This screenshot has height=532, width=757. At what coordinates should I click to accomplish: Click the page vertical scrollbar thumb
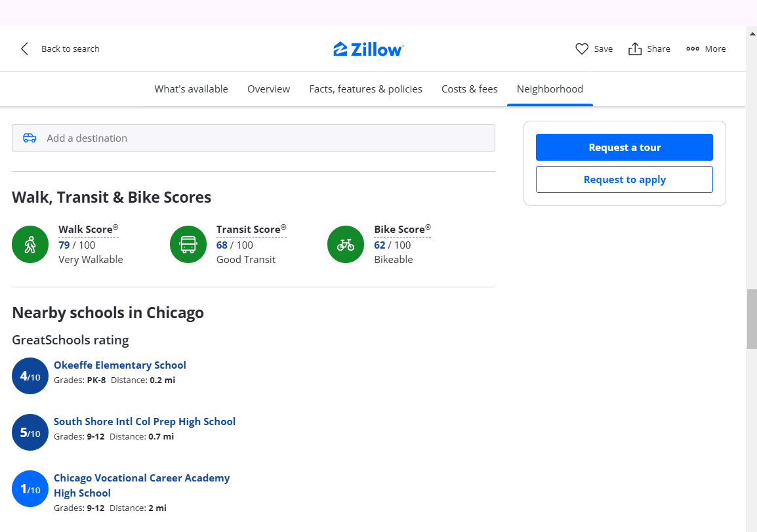752,319
